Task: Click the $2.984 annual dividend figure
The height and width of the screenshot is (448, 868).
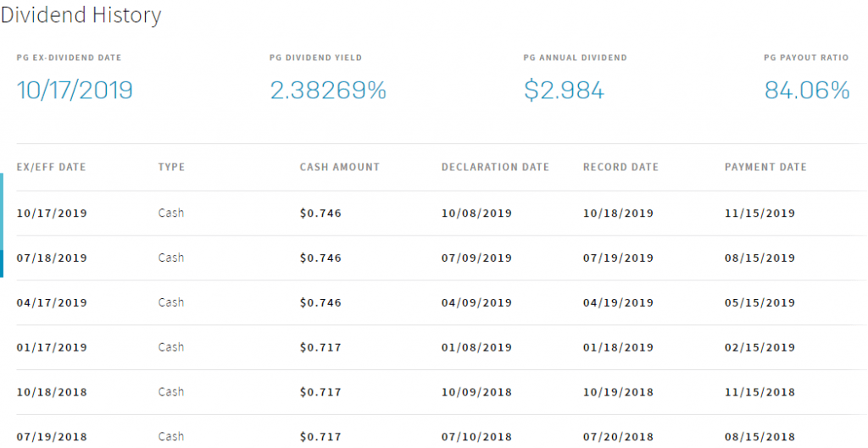Action: coord(564,91)
